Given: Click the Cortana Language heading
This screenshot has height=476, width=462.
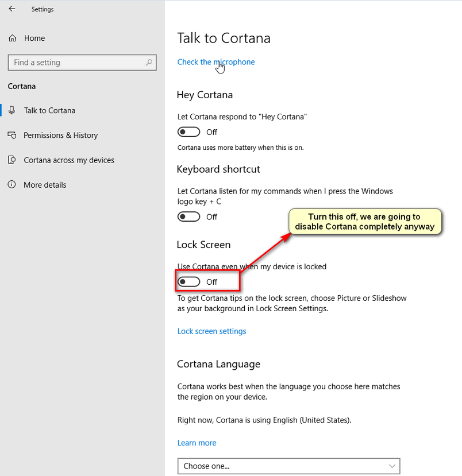Looking at the screenshot, I should click(218, 364).
